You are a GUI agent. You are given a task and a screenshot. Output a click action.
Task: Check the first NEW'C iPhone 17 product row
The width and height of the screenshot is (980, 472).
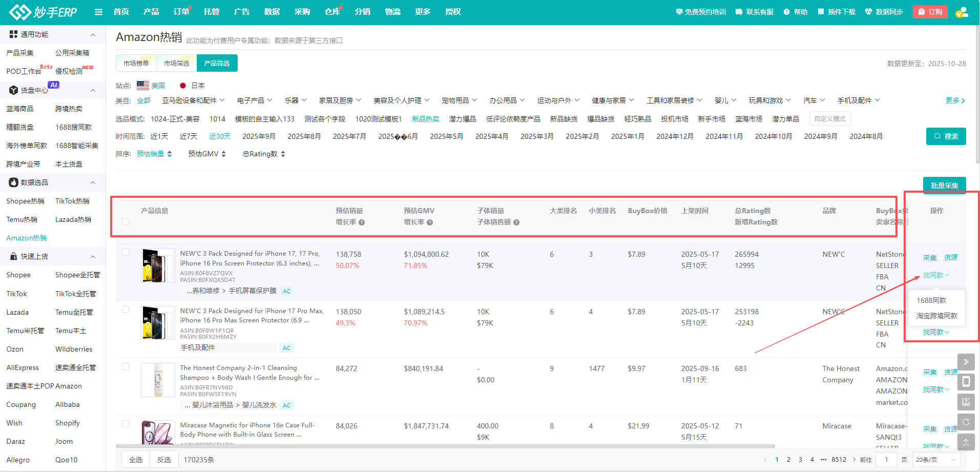[x=126, y=252]
